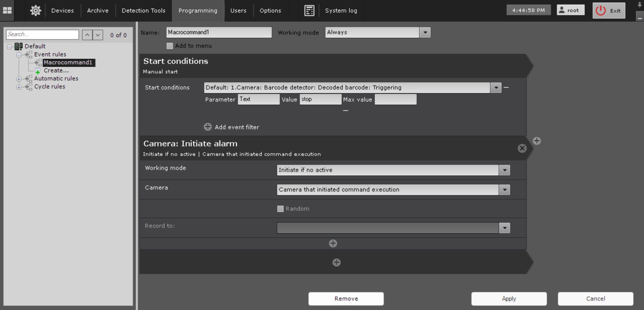Open the Working mode Always dropdown
This screenshot has width=644, height=310.
coord(425,33)
